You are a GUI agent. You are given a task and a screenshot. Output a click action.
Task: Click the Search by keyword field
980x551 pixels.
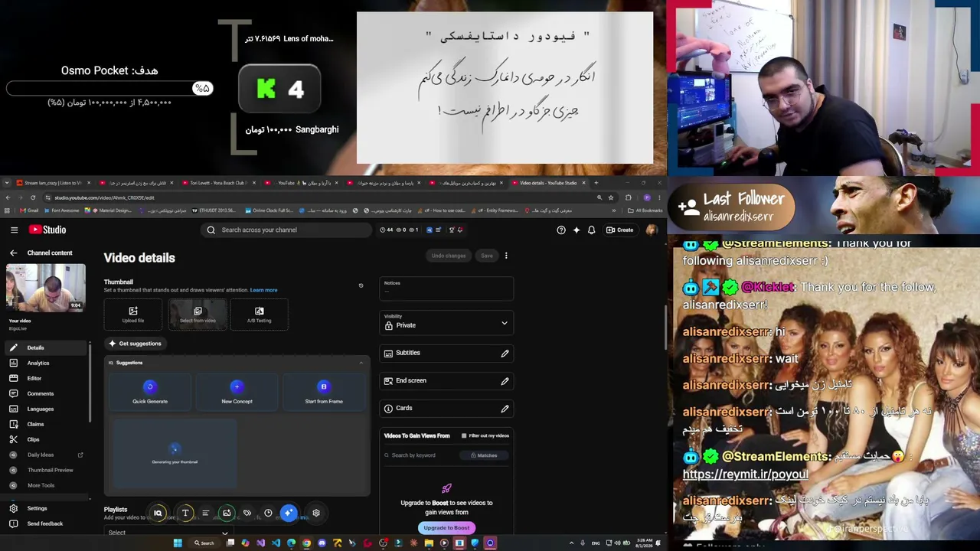click(x=420, y=455)
